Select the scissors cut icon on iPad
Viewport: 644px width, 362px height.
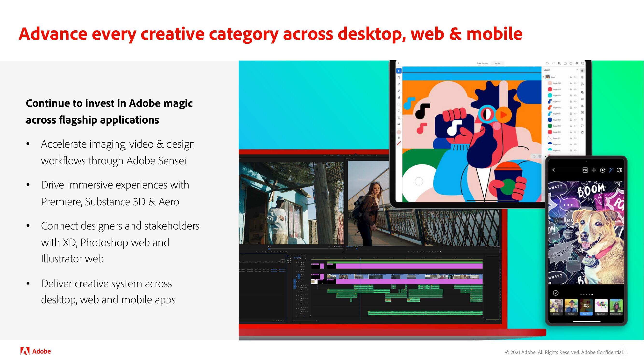tap(582, 99)
